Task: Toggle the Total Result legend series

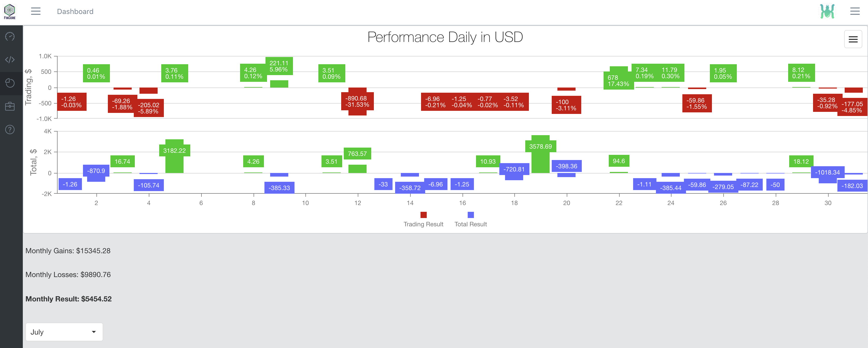Action: click(x=470, y=224)
